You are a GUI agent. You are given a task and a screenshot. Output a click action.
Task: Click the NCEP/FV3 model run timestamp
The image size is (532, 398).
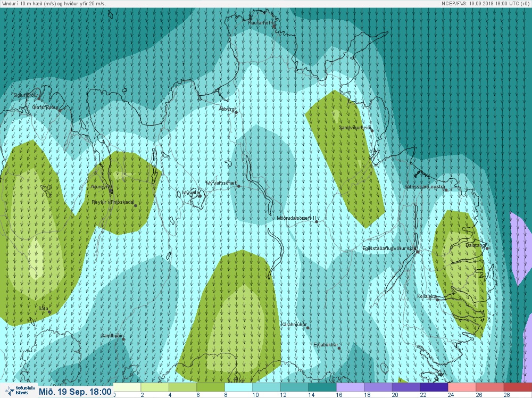(x=486, y=3)
